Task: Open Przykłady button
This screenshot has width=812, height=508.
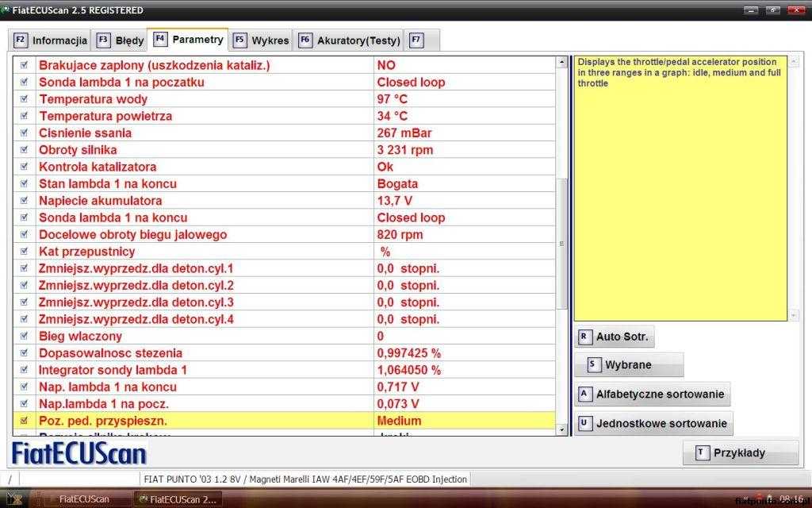Action: click(741, 453)
